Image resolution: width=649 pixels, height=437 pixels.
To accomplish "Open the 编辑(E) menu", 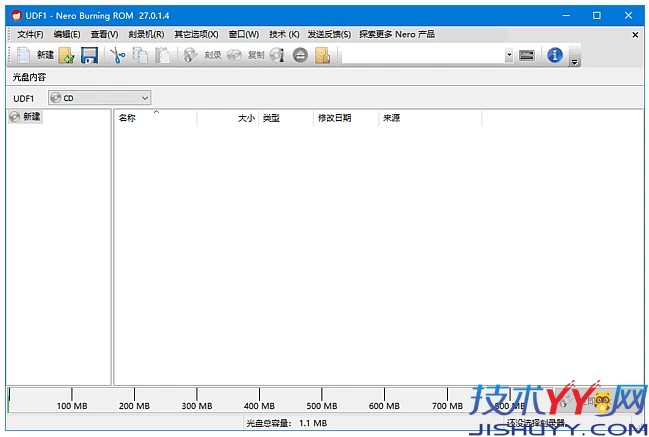I will (x=67, y=34).
